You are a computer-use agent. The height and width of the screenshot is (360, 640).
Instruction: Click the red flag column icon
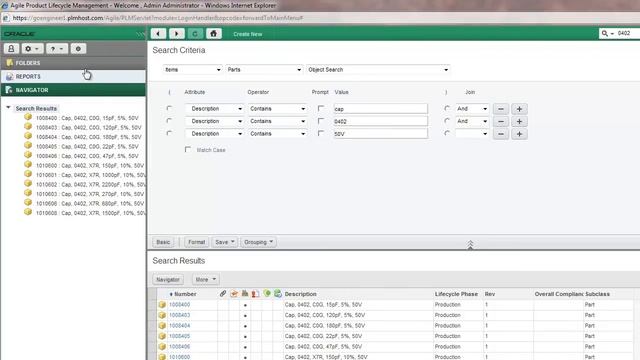[x=255, y=293]
